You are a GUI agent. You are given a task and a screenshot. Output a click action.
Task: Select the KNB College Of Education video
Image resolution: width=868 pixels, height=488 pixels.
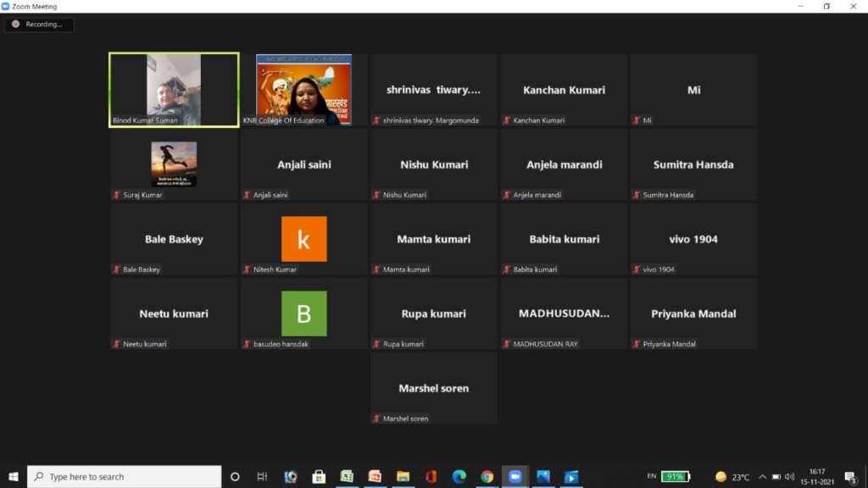(303, 89)
